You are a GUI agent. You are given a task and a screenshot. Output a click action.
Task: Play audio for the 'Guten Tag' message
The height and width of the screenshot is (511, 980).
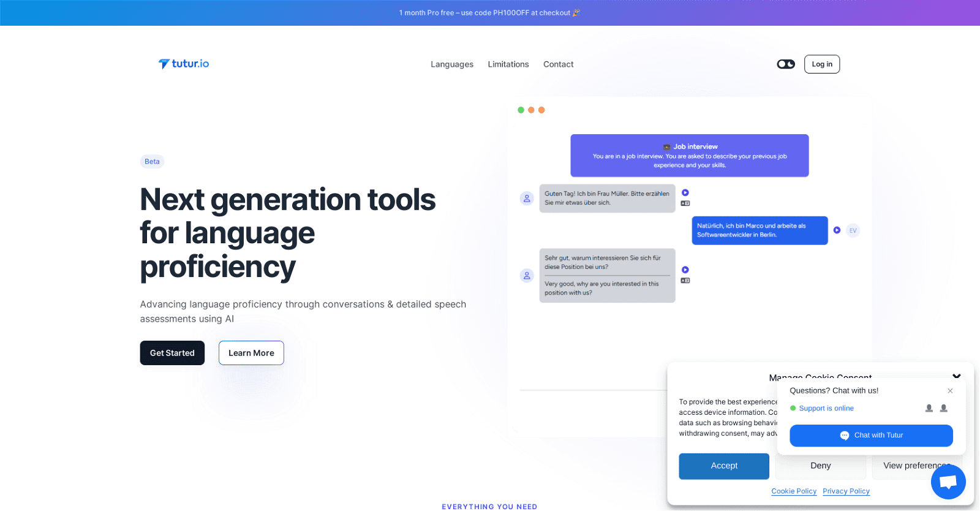click(685, 192)
